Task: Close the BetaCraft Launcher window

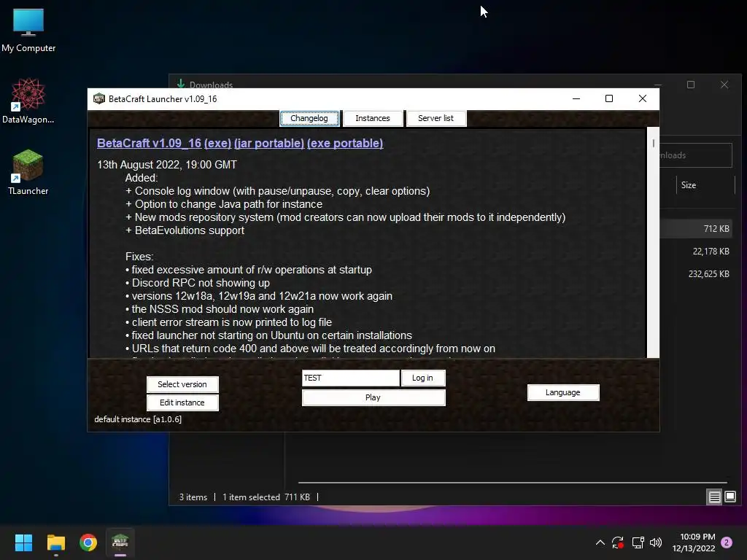Action: click(x=642, y=98)
